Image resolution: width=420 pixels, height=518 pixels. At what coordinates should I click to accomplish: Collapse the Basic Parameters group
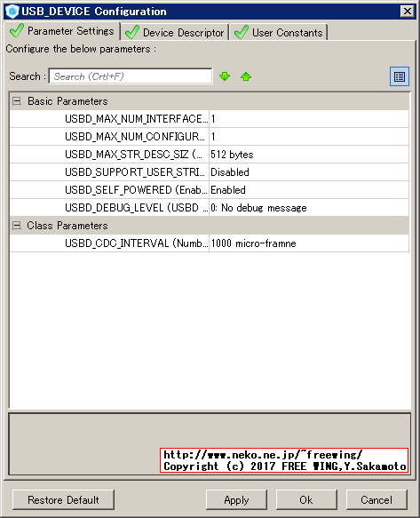(17, 101)
